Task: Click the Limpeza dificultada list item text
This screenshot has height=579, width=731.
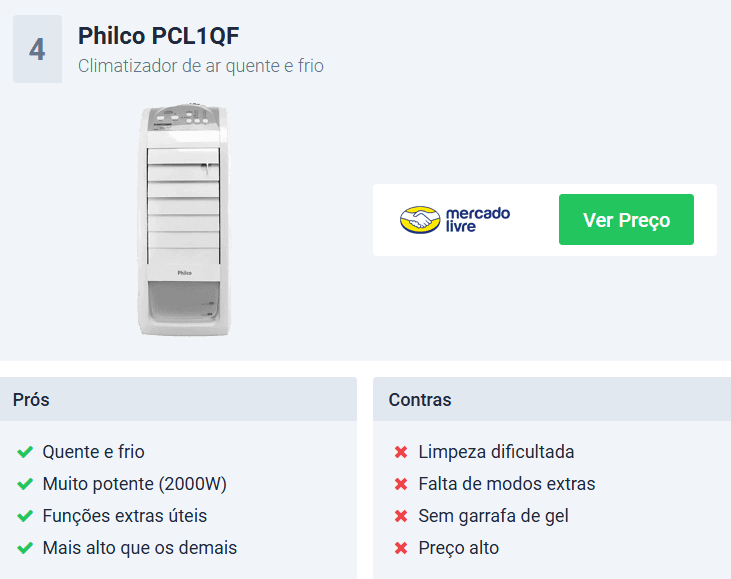Action: (x=496, y=452)
